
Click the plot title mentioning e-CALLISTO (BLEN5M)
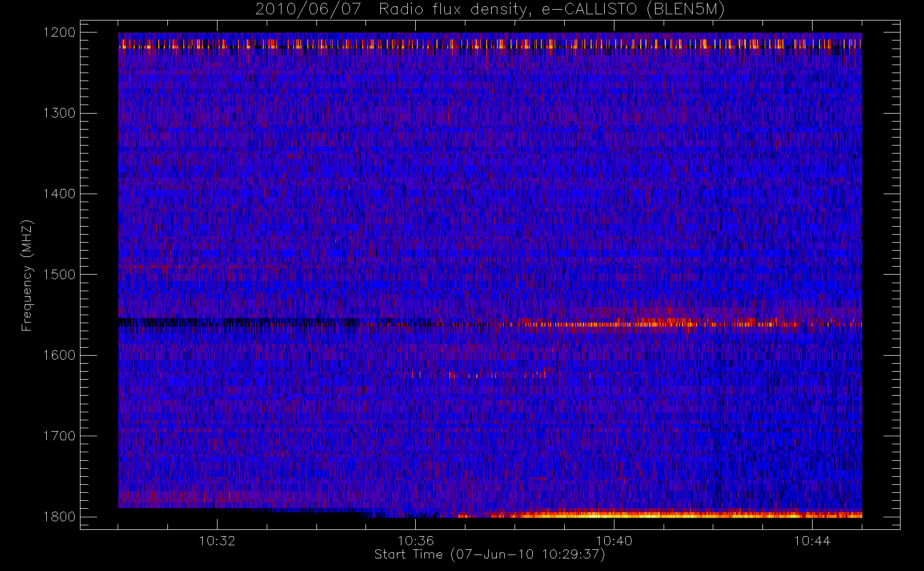490,10
